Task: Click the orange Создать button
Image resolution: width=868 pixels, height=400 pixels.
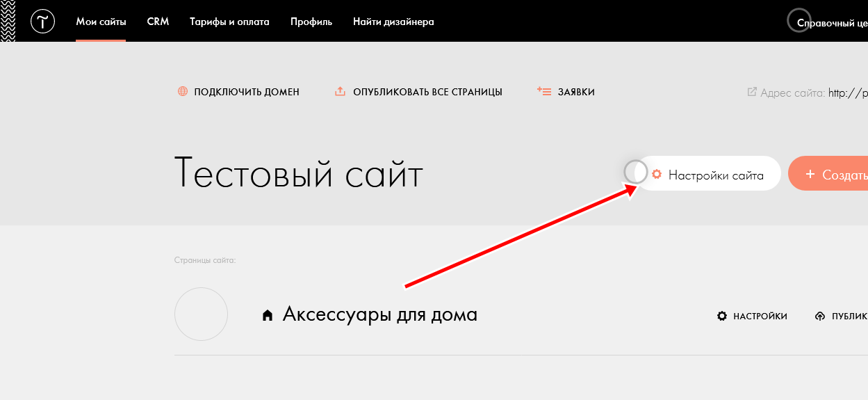Action: (x=830, y=175)
